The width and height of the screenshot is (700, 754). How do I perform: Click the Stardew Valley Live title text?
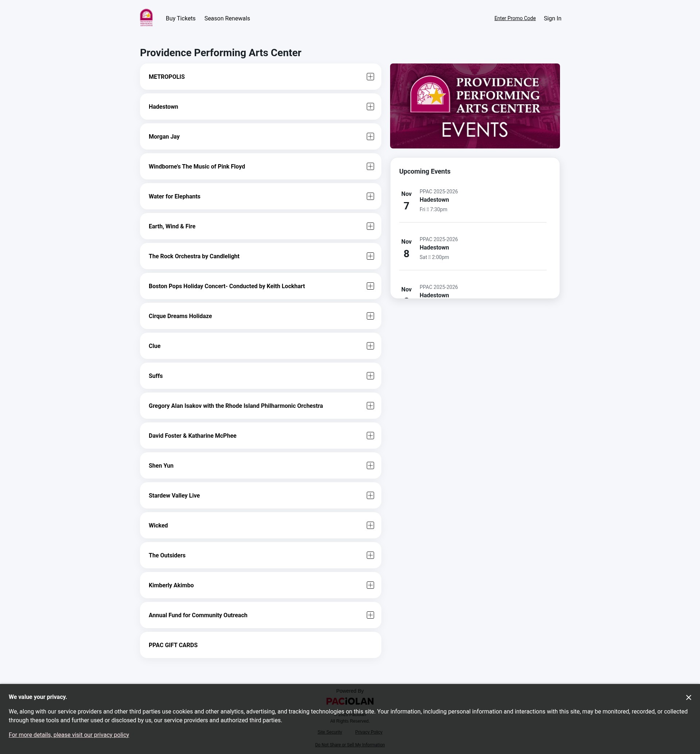[x=174, y=496]
